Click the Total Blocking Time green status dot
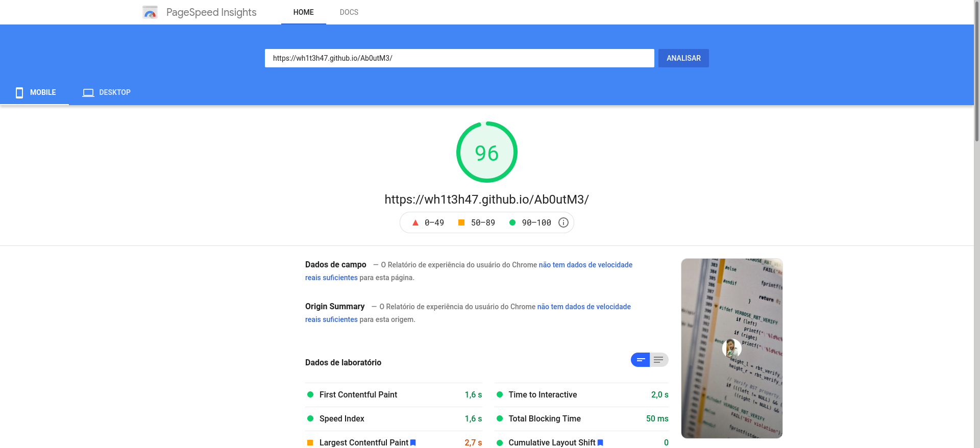This screenshot has height=448, width=980. coord(500,418)
